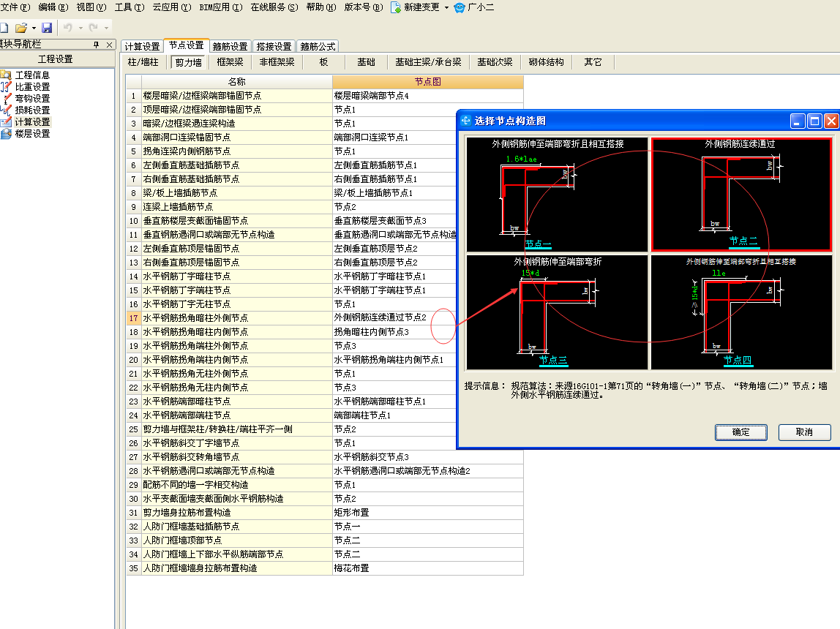Switch to the 计算设置 tab
Image resolution: width=840 pixels, height=629 pixels.
(143, 47)
